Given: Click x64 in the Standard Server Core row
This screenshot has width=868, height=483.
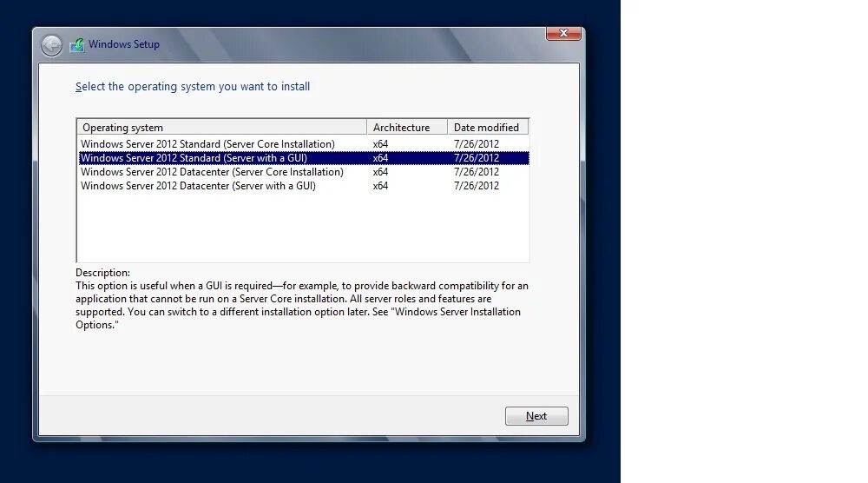Looking at the screenshot, I should 380,144.
